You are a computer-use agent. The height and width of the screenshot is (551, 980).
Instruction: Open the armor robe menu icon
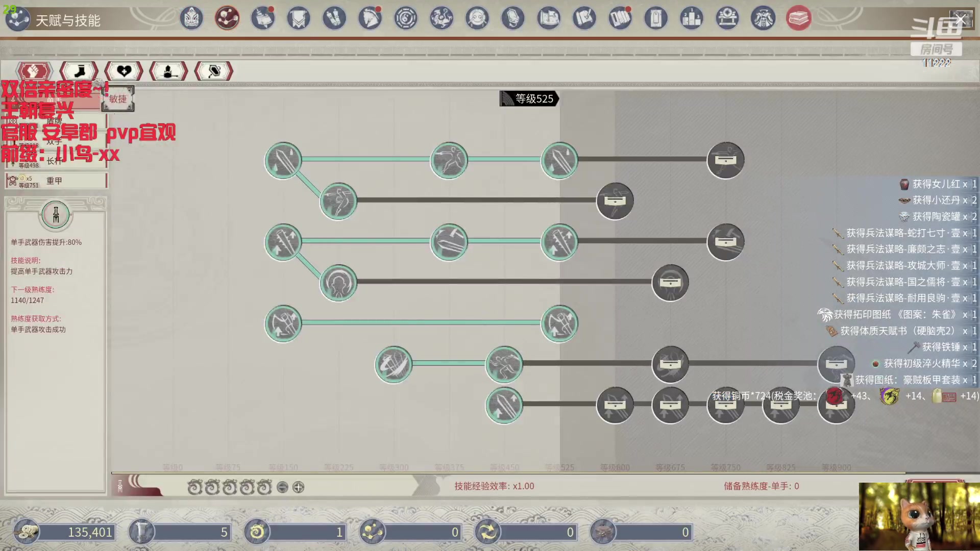click(x=763, y=18)
